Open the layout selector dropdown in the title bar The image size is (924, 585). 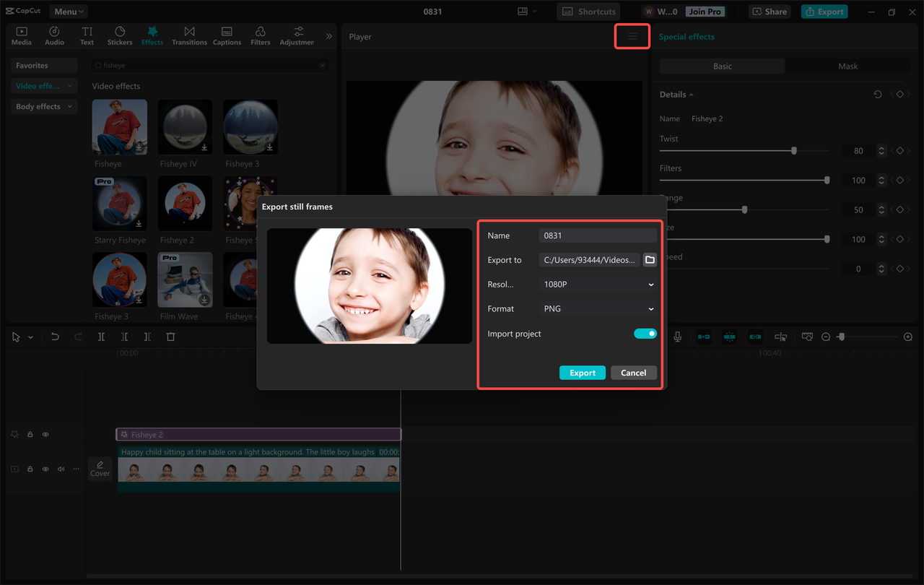[x=527, y=12]
